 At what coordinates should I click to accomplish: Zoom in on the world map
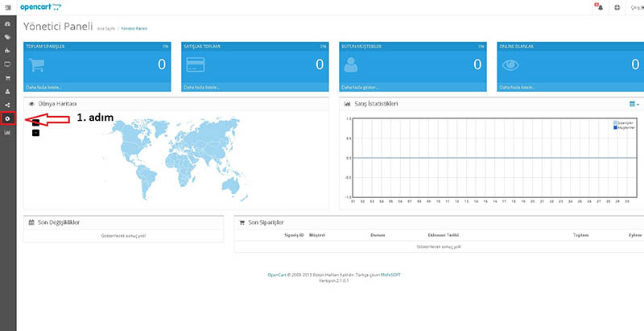click(35, 122)
